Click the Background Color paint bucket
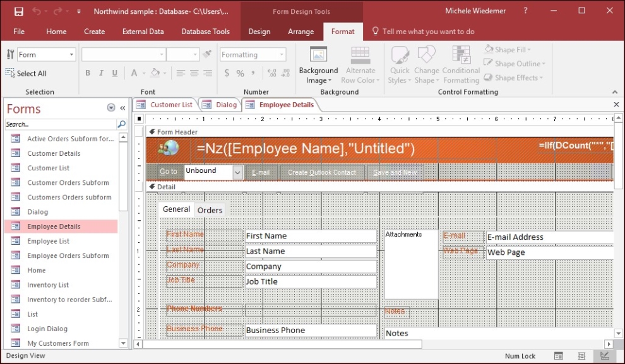The image size is (625, 364). click(155, 73)
